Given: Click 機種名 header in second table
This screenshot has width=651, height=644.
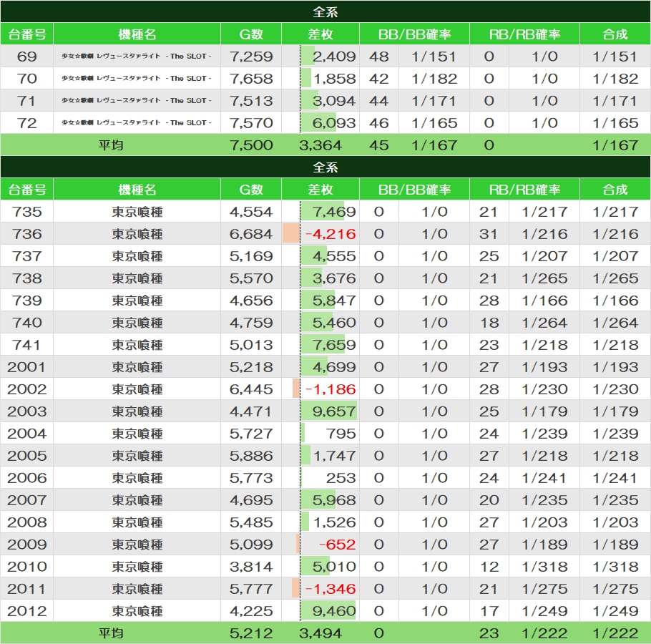Looking at the screenshot, I should click(137, 190).
